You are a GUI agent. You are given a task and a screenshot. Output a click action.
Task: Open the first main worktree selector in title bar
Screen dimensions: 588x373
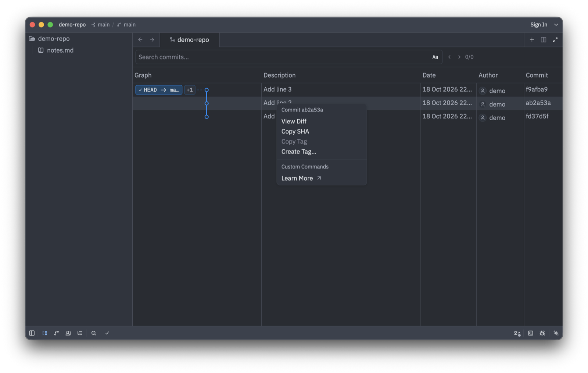tap(100, 25)
